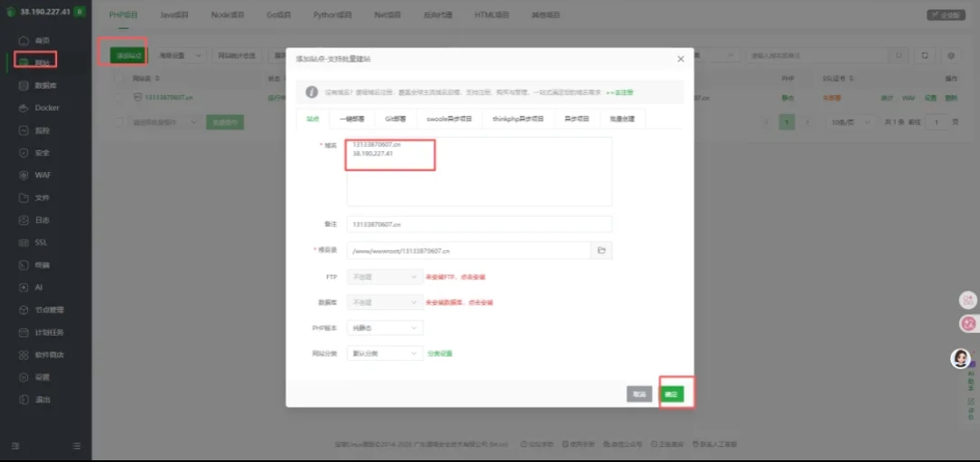
Task: Open the 终端 terminal sidebar icon
Action: click(24, 265)
